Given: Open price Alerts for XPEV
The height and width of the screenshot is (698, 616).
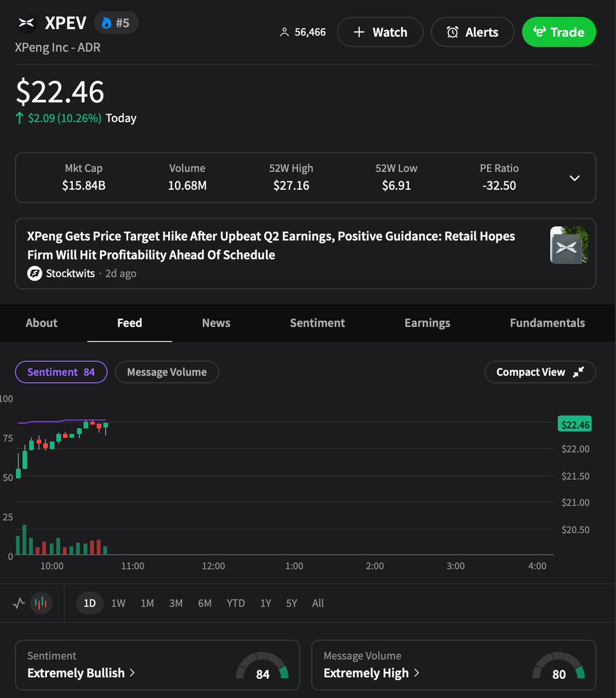Looking at the screenshot, I should tap(473, 32).
